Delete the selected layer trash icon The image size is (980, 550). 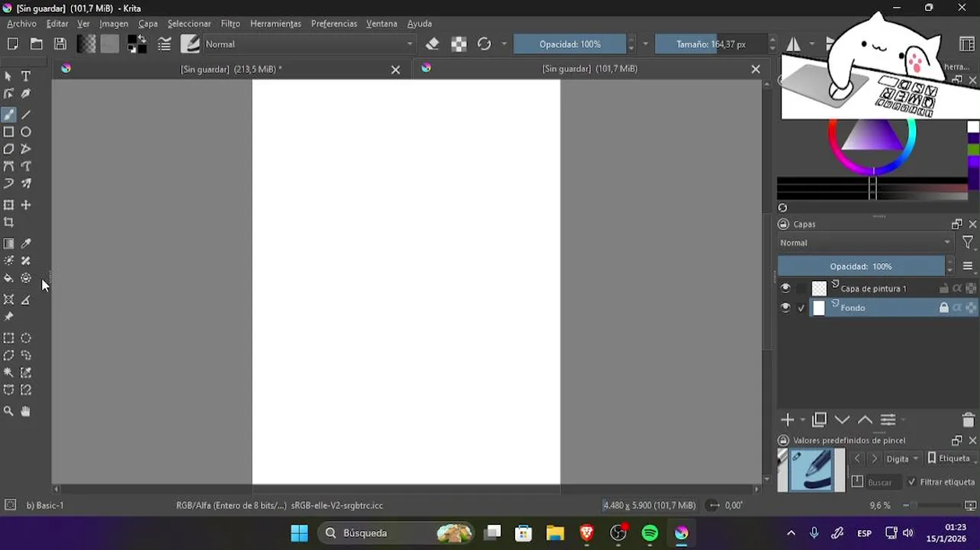(968, 420)
